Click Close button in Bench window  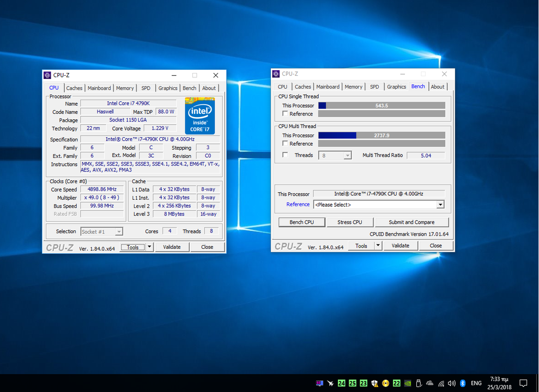pos(435,246)
